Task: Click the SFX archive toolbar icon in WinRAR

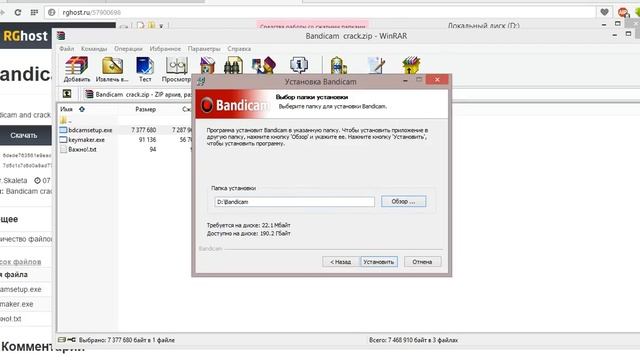Action: 411,65
